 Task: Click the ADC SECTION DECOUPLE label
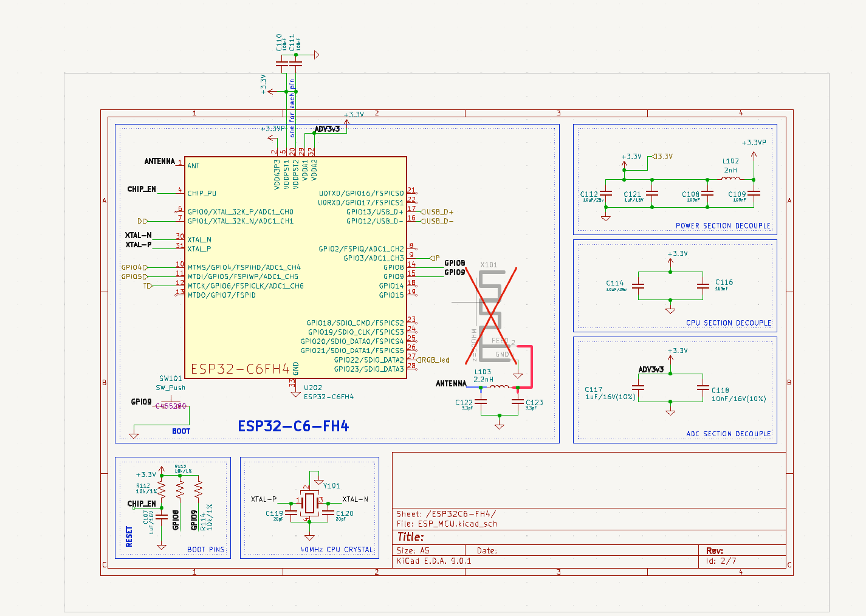[729, 434]
